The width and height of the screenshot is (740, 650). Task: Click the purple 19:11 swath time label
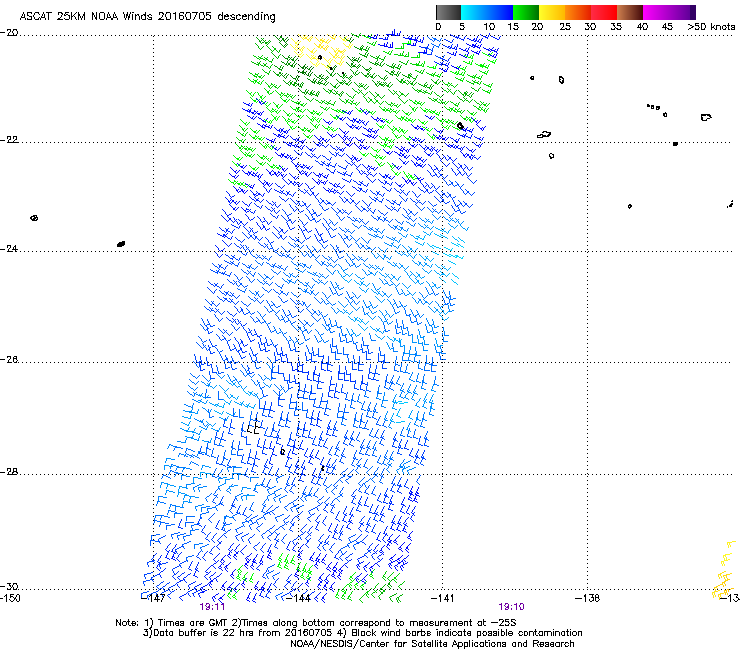click(212, 607)
